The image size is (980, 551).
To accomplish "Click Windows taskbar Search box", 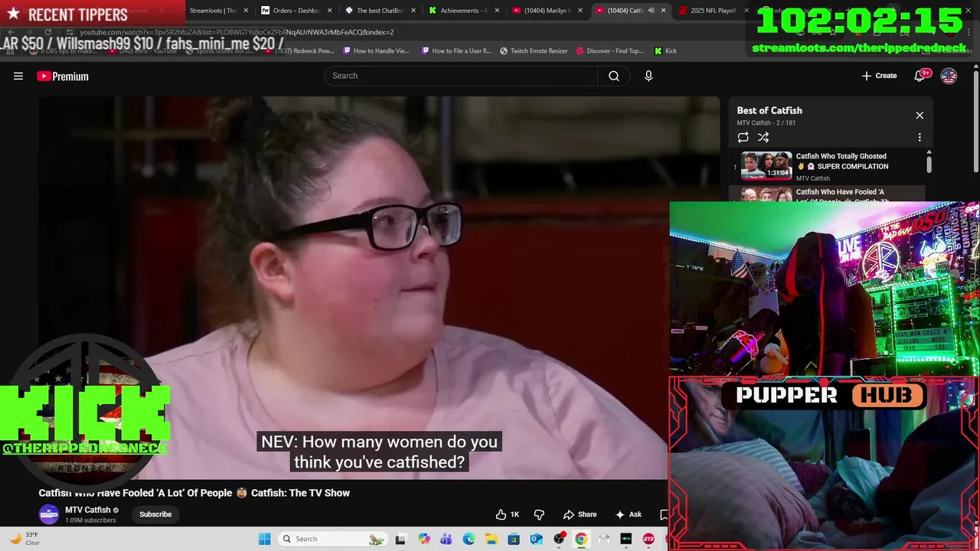I will pyautogui.click(x=332, y=539).
